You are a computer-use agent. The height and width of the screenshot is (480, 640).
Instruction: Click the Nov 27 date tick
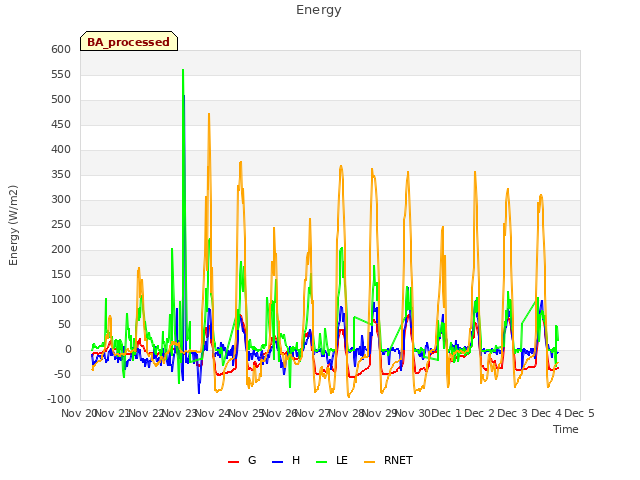click(x=313, y=413)
